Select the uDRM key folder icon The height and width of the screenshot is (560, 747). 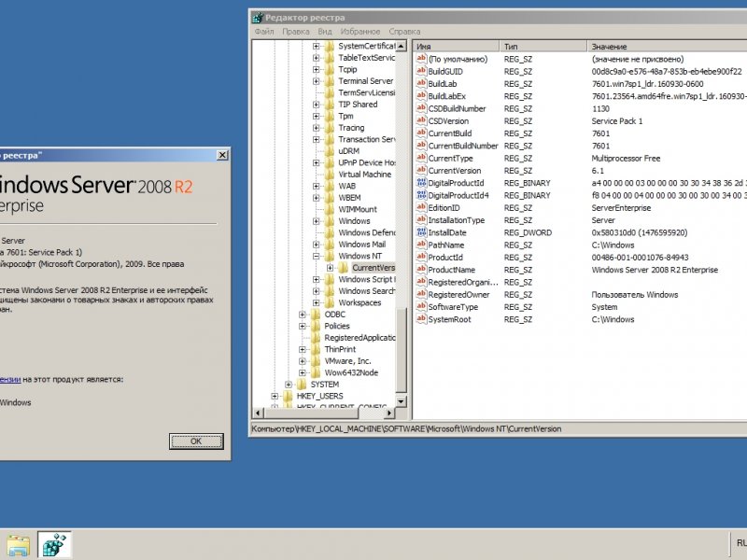tap(330, 151)
